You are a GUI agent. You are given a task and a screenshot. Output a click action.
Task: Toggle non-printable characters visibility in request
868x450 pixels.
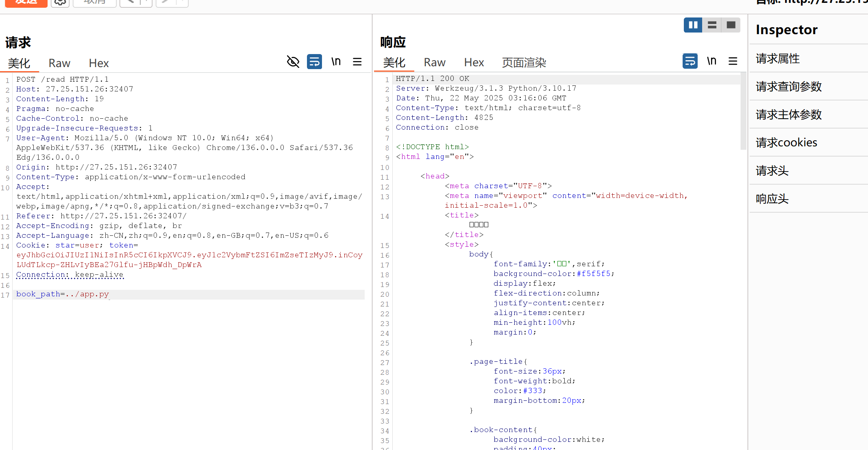(293, 62)
